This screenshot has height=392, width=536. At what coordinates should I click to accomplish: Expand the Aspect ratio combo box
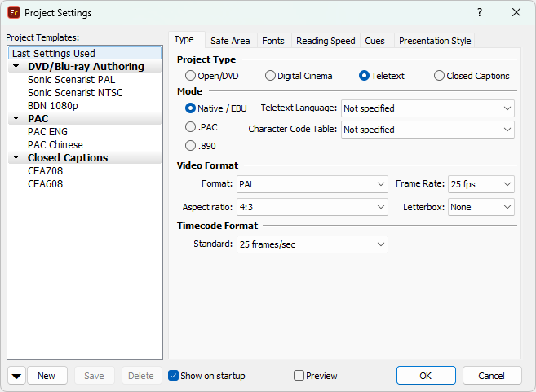312,207
